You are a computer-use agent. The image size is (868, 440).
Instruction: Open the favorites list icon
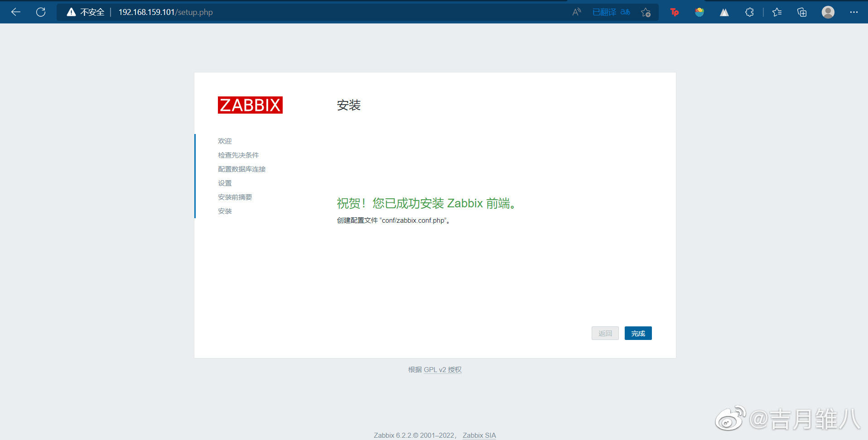pyautogui.click(x=777, y=12)
